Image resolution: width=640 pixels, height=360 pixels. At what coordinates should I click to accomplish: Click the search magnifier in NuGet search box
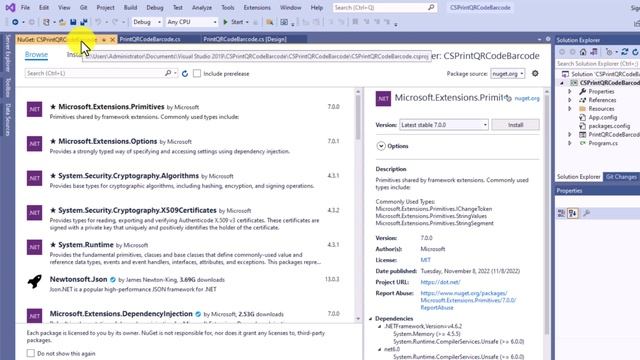(168, 73)
